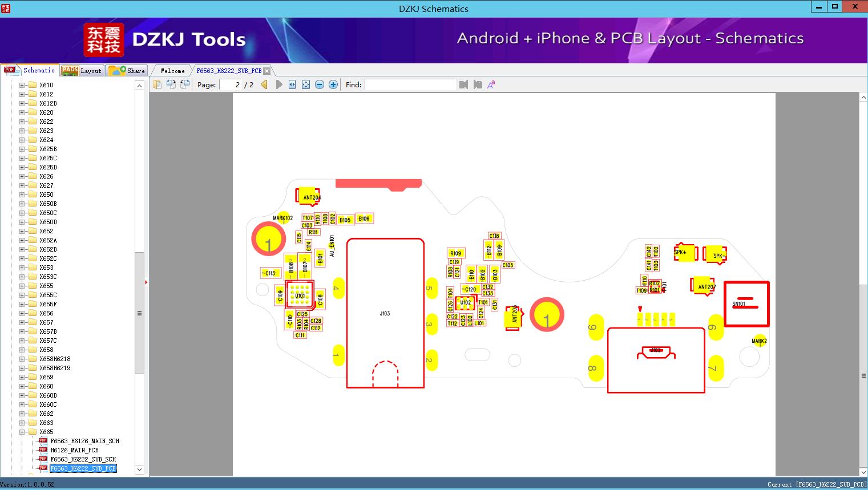Viewport: 868px width, 490px height.
Task: Close the F6563_H6222_SUB_PCB tab
Action: pyautogui.click(x=267, y=71)
